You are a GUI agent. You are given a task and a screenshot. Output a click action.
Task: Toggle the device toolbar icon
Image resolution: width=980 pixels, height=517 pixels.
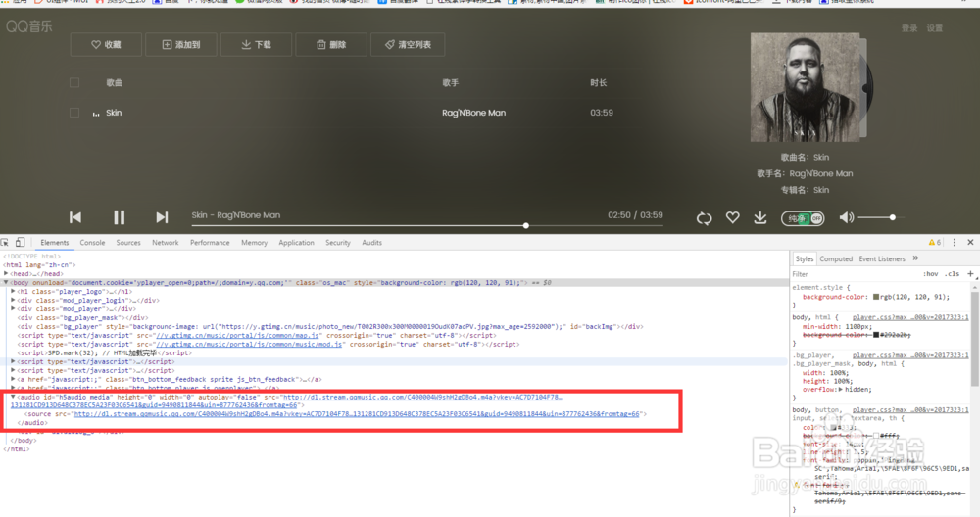click(x=20, y=242)
